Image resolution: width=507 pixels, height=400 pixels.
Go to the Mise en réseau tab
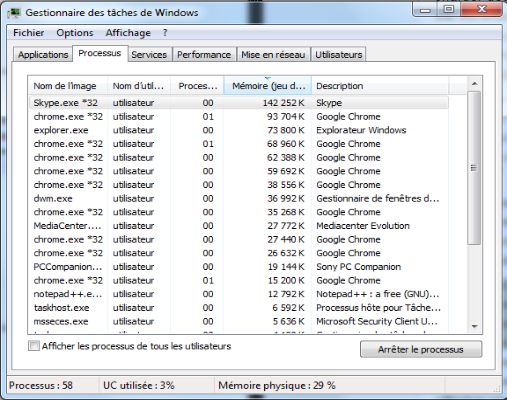pos(273,54)
